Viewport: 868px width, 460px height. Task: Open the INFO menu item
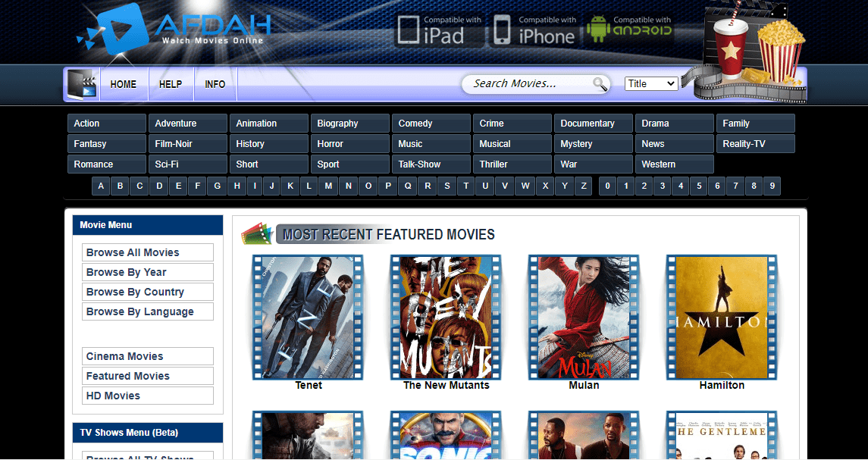click(215, 85)
